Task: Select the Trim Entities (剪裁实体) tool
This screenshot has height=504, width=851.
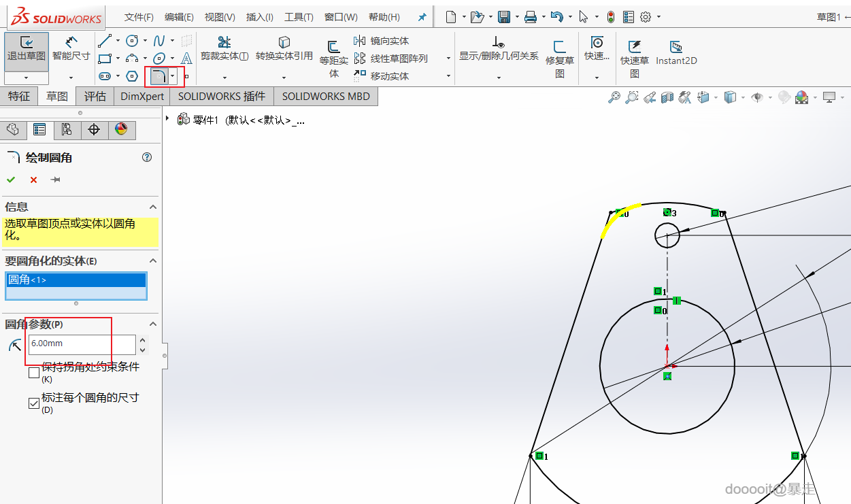Action: [x=224, y=49]
